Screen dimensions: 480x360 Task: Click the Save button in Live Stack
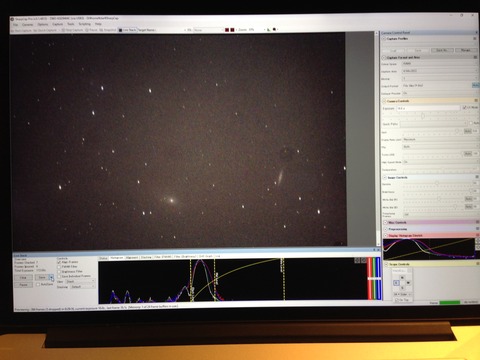click(42, 277)
